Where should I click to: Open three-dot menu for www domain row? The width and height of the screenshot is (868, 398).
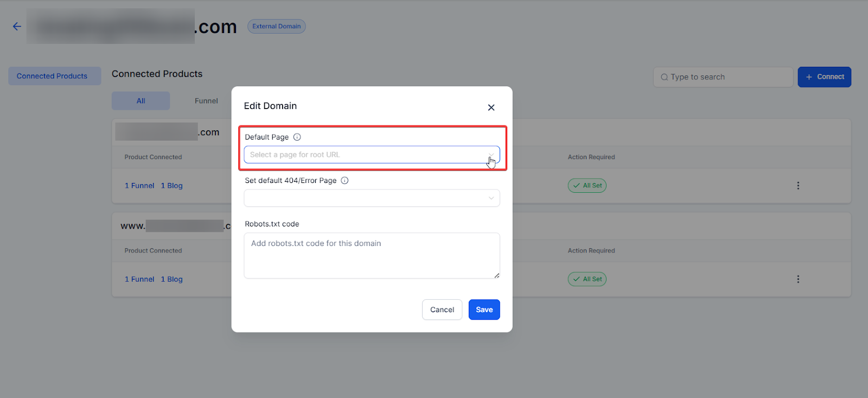(797, 279)
